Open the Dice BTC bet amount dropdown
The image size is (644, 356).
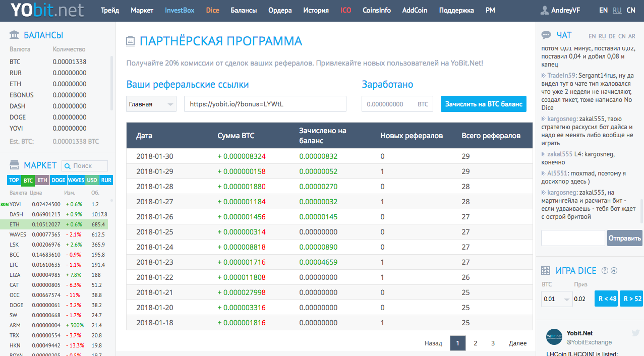point(557,299)
